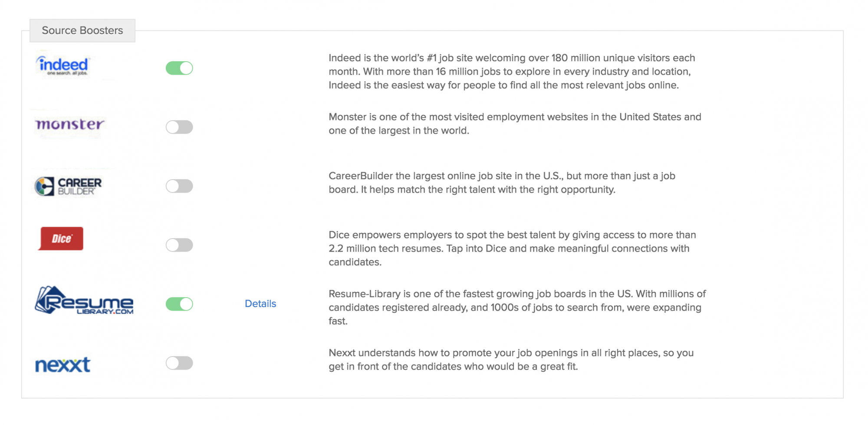The height and width of the screenshot is (425, 868).
Task: Click the Monster description text
Action: click(x=514, y=124)
